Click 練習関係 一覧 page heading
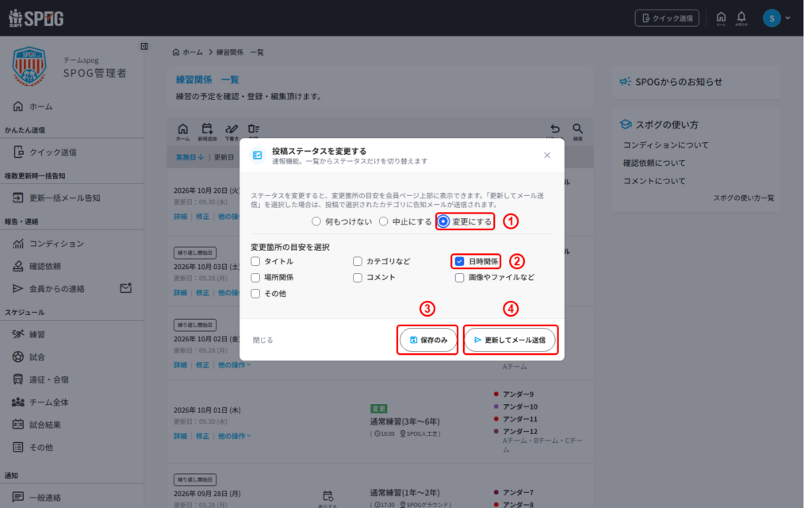The width and height of the screenshot is (812, 508). [207, 80]
